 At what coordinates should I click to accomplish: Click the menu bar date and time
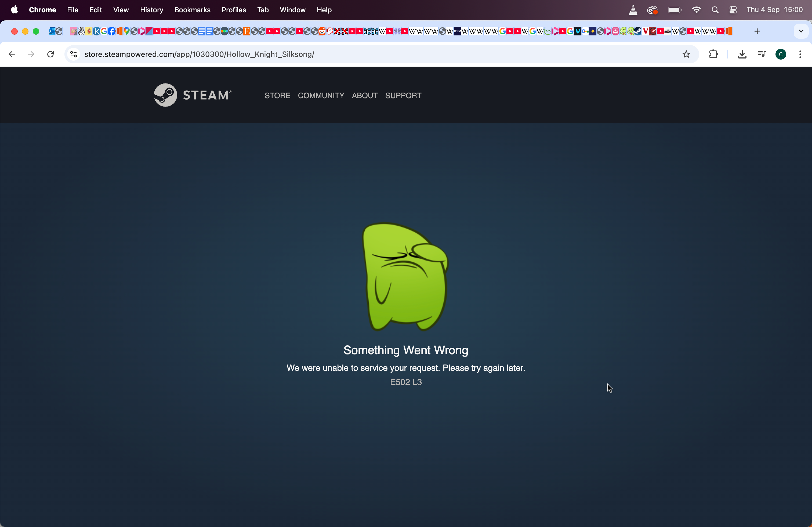[x=774, y=10]
